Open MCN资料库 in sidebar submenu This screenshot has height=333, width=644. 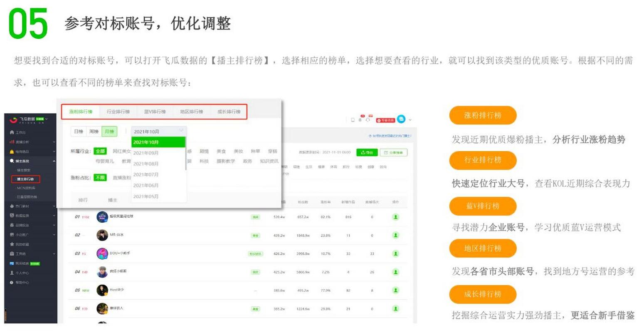point(26,188)
